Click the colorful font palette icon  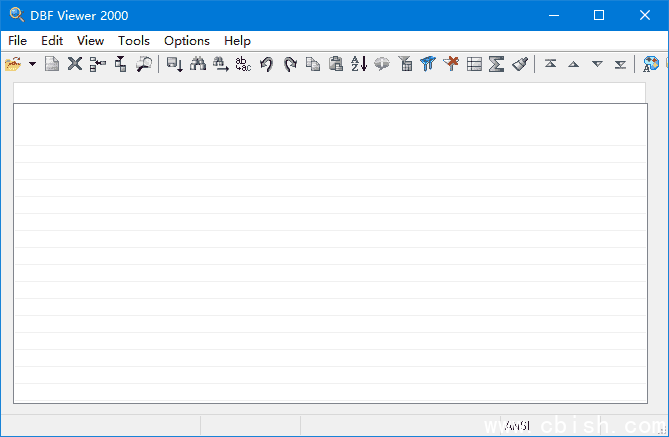tap(651, 64)
